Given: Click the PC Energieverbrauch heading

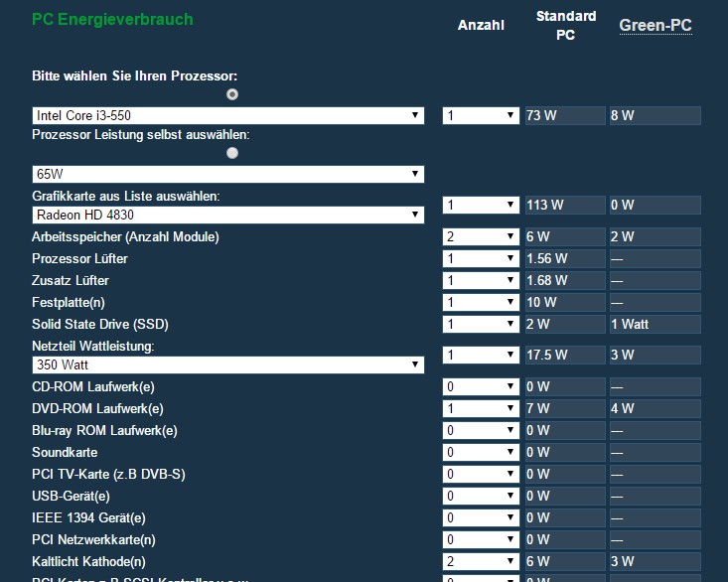Looking at the screenshot, I should pyautogui.click(x=112, y=19).
